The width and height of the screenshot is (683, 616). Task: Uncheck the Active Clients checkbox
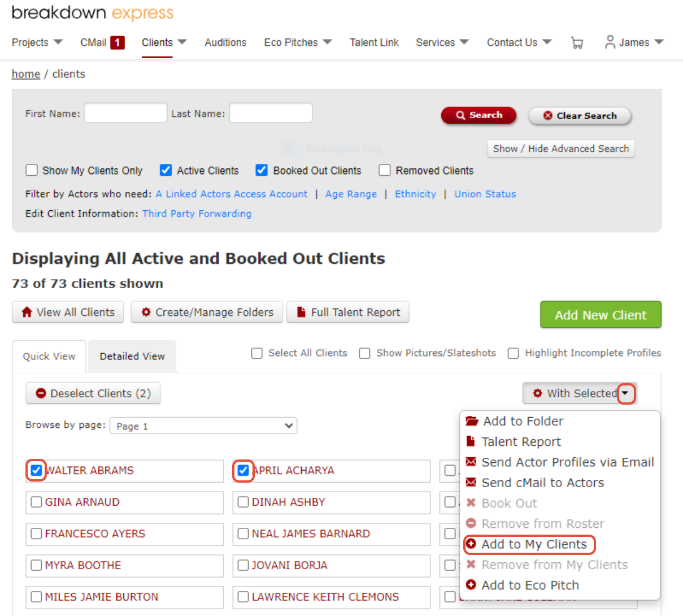pyautogui.click(x=166, y=170)
